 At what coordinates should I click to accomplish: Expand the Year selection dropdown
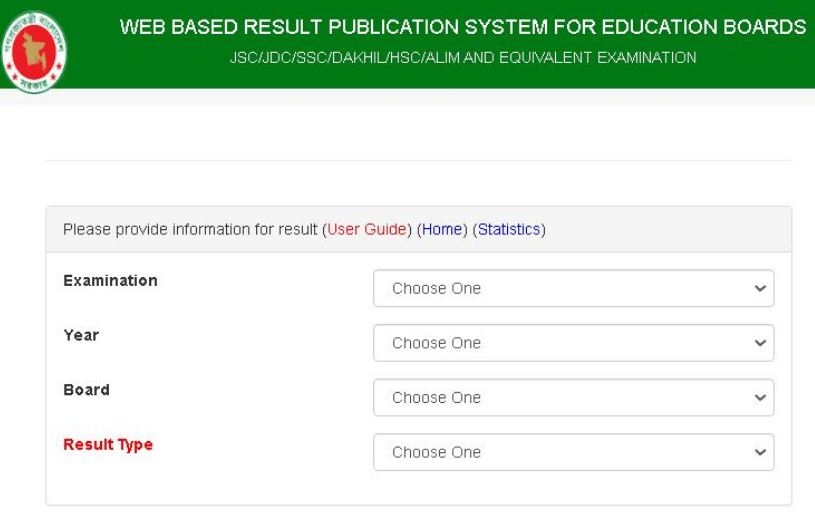click(x=573, y=343)
